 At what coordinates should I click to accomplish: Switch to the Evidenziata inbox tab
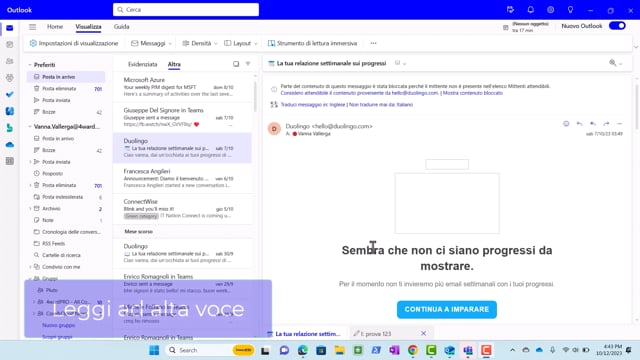click(142, 64)
